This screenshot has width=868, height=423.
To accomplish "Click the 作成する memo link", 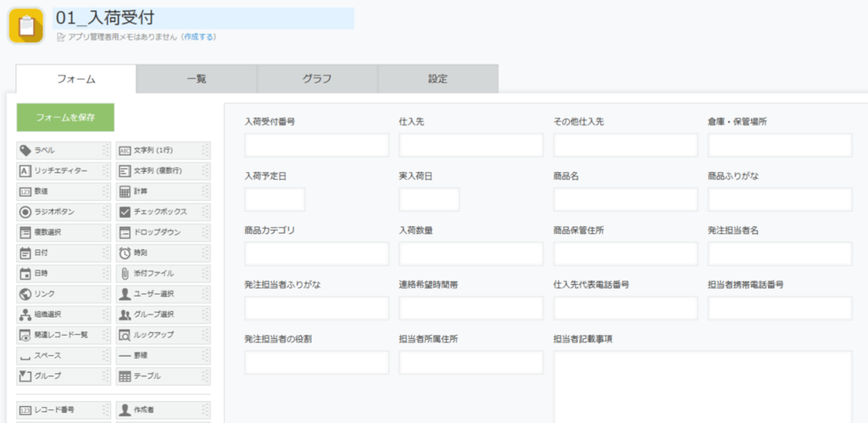I will pyautogui.click(x=198, y=37).
